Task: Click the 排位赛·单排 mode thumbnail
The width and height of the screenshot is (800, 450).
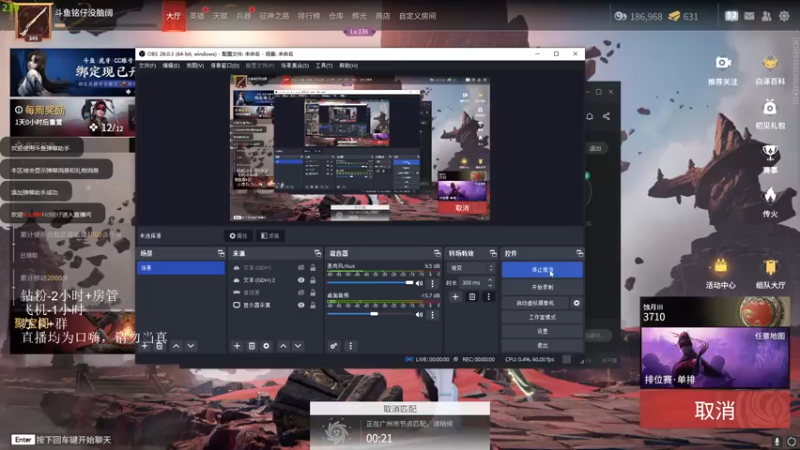Action: [715, 358]
